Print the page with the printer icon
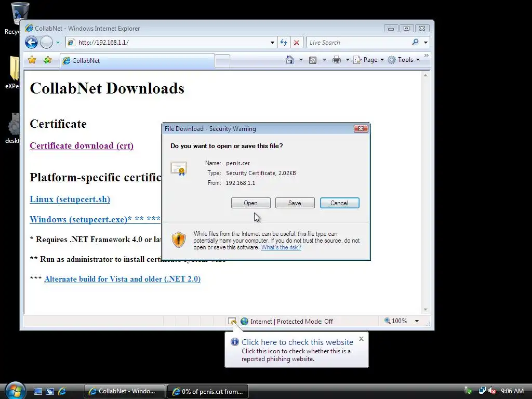The width and height of the screenshot is (532, 399). coord(337,60)
